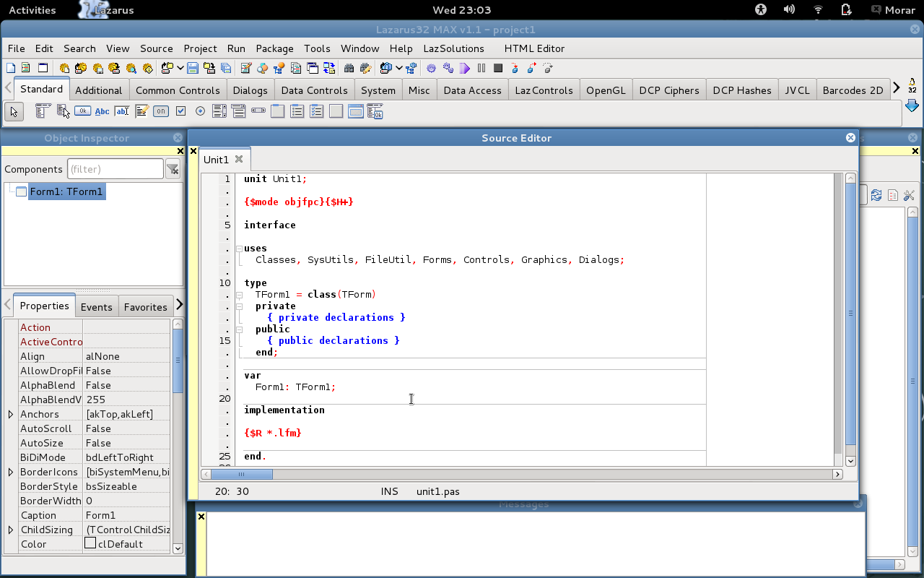Click the purple gear build icon
This screenshot has width=924, height=578.
(431, 68)
